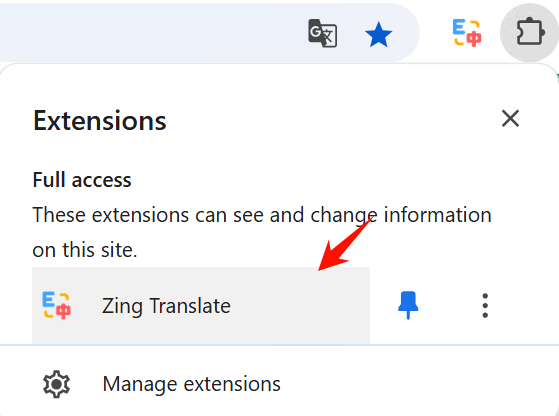Screen dimensions: 559x416
Task: Click the Zing Translate name label
Action: [x=166, y=306]
